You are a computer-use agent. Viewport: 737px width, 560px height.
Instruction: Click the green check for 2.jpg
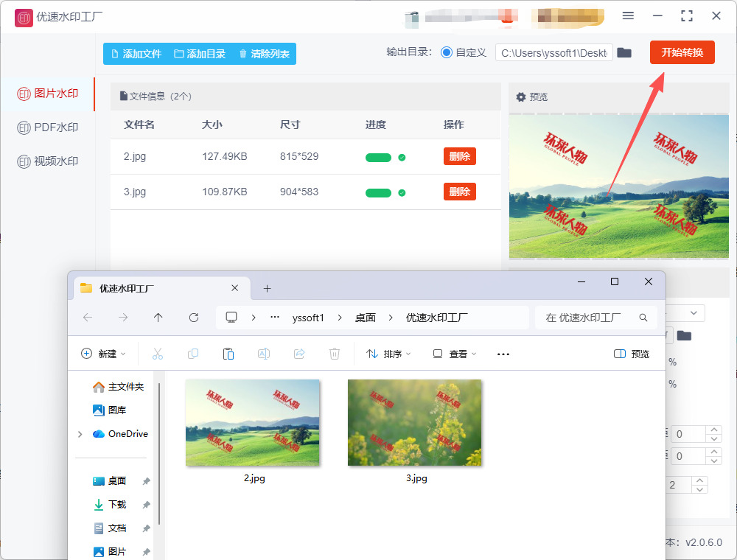pos(402,158)
